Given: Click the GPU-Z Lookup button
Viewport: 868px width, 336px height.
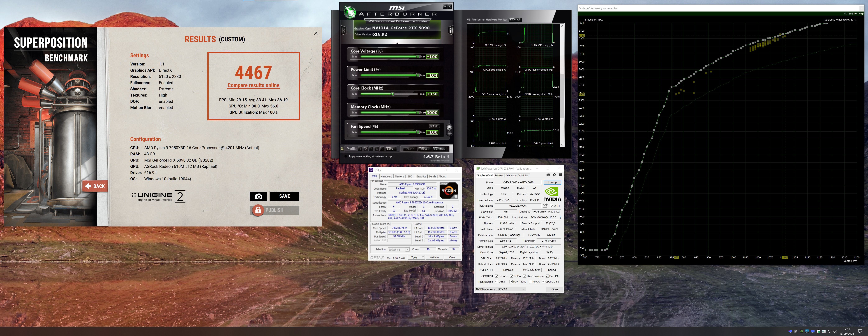Looking at the screenshot, I should pyautogui.click(x=552, y=182).
